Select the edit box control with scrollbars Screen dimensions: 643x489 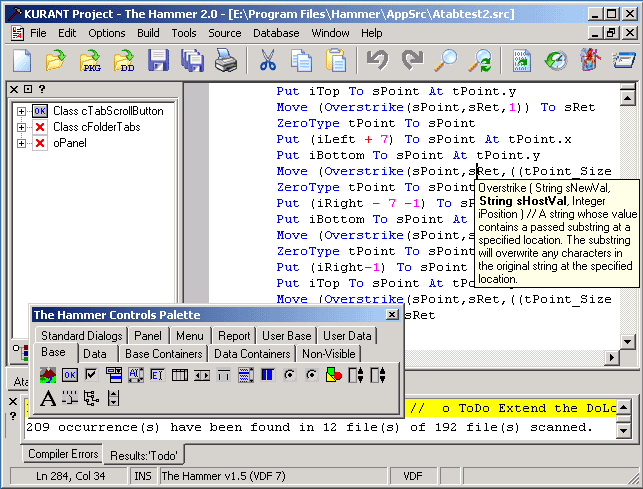click(136, 375)
